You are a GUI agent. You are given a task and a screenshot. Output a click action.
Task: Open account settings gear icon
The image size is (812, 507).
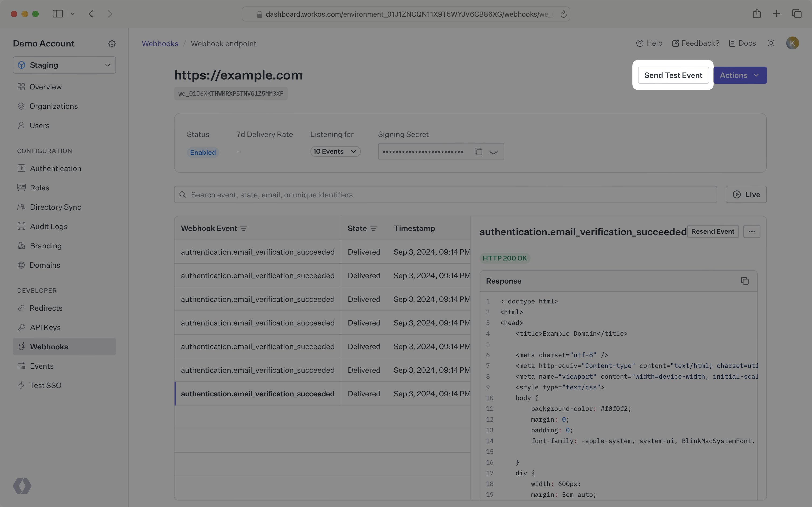pyautogui.click(x=112, y=44)
